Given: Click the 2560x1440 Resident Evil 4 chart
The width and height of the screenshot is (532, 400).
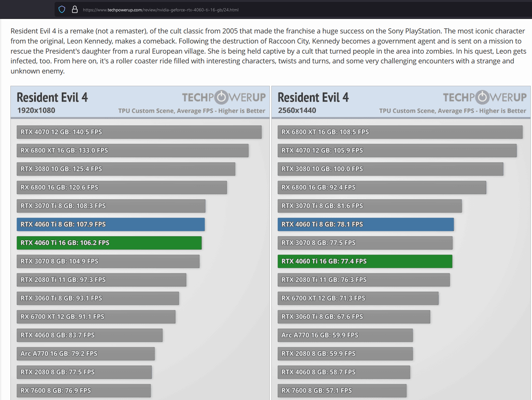Looking at the screenshot, I should click(x=401, y=243).
